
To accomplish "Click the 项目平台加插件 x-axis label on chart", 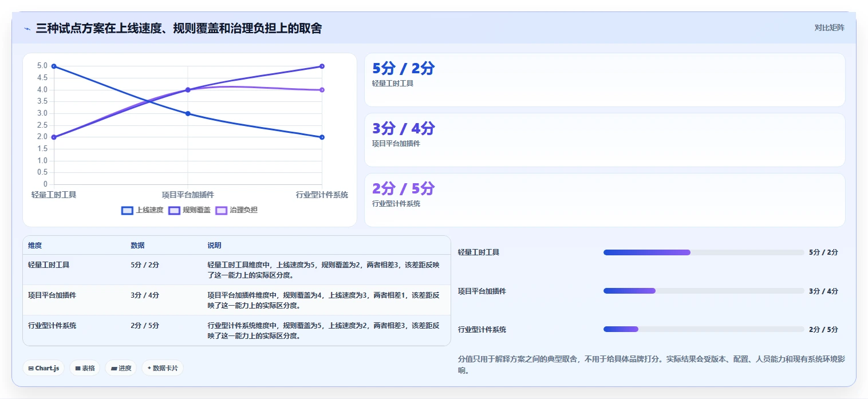I will tap(188, 195).
